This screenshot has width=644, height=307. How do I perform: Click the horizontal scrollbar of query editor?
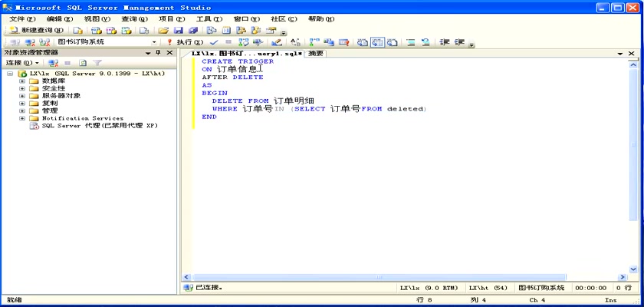click(x=379, y=277)
